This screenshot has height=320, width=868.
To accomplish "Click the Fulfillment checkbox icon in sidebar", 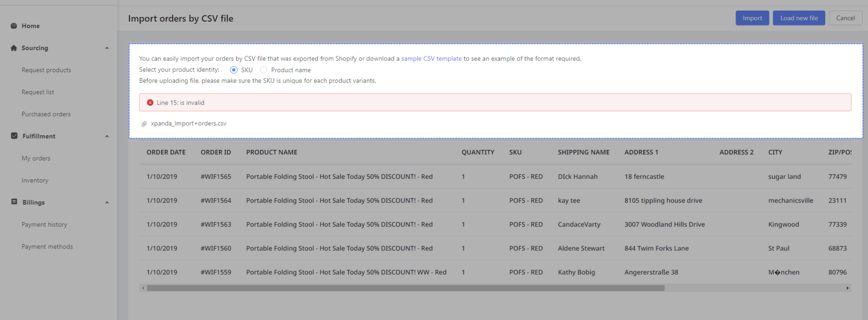I will click(14, 136).
